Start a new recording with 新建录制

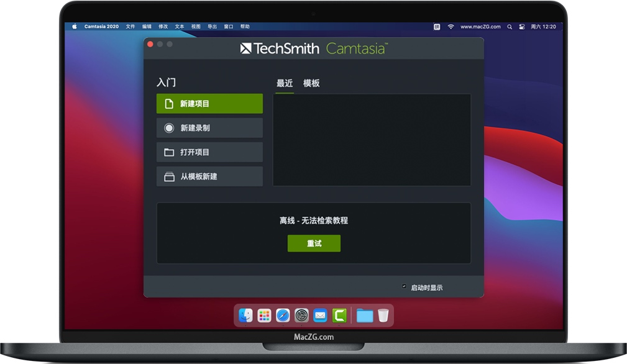209,128
